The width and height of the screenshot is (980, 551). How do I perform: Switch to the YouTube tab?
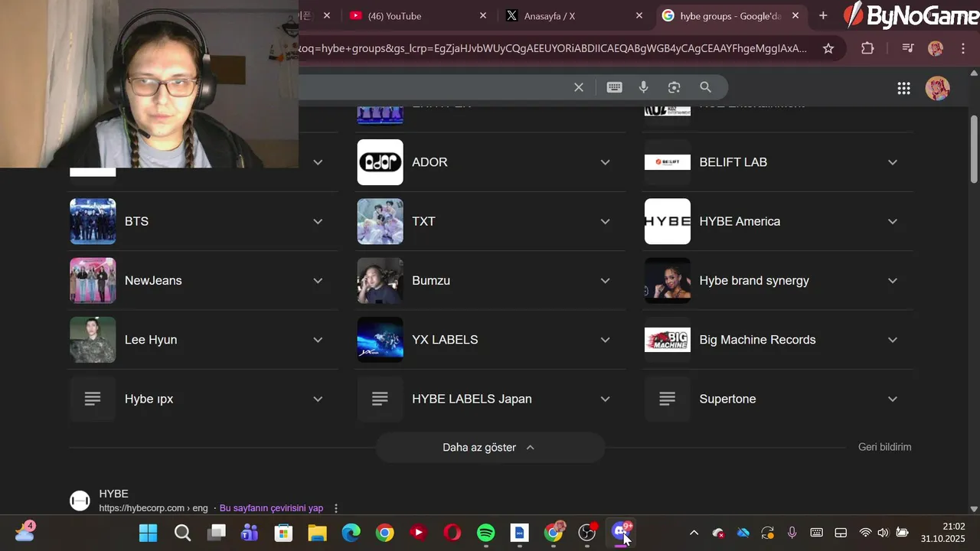point(417,16)
